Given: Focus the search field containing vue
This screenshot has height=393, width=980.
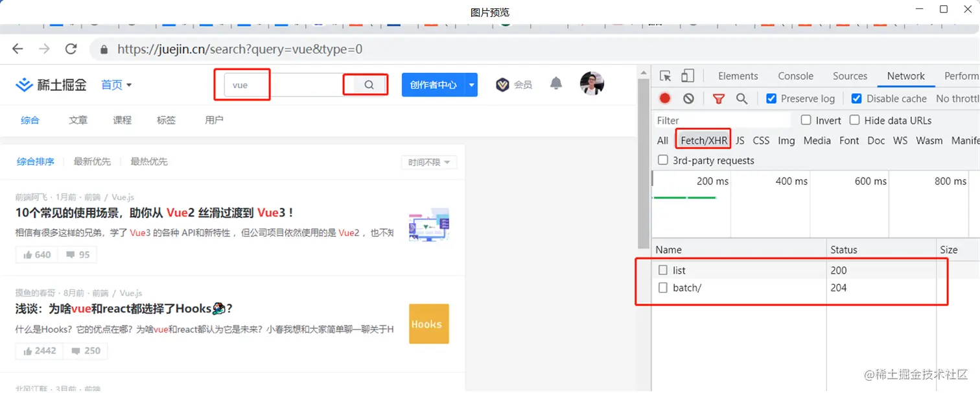Looking at the screenshot, I should click(x=283, y=85).
